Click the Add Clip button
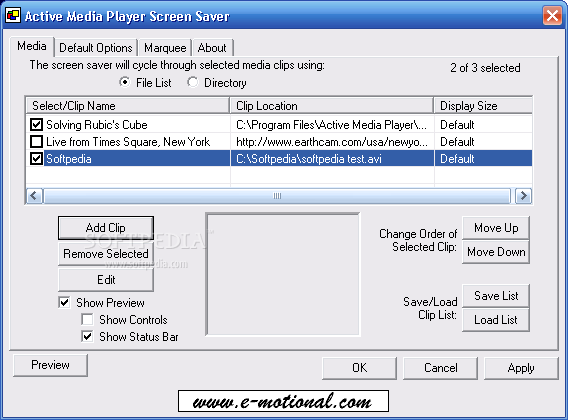568x420 pixels. tap(106, 228)
